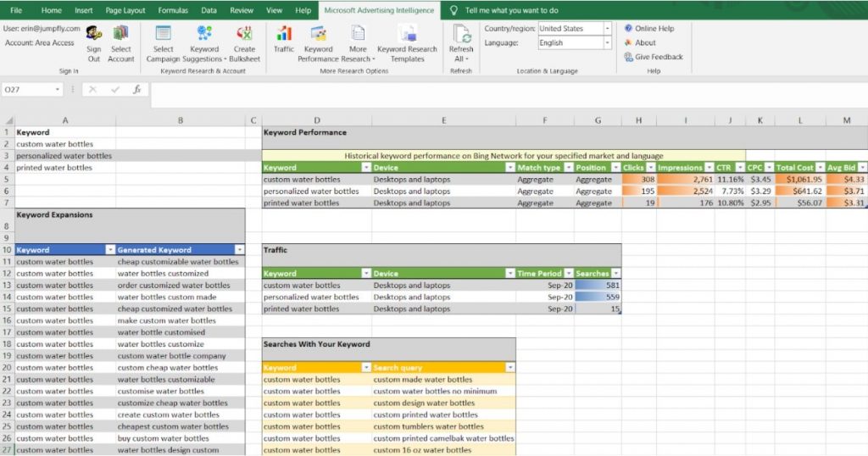Click the Select Campaign icon

pos(163,34)
